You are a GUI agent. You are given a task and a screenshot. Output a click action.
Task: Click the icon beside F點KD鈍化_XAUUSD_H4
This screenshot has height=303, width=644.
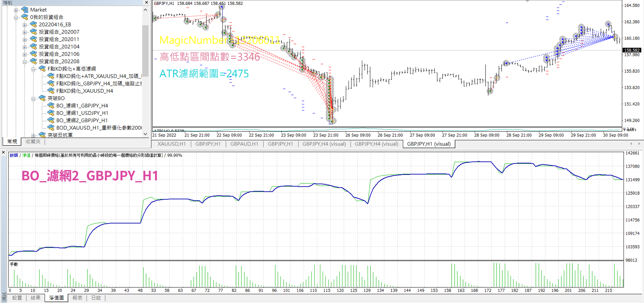[51, 91]
